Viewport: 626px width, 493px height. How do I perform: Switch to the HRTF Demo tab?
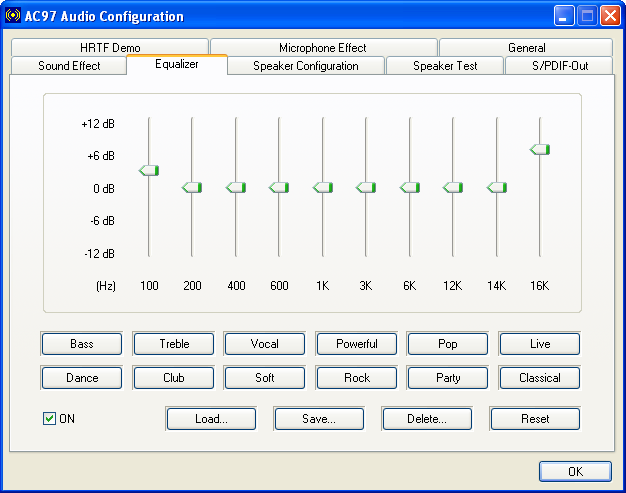point(110,48)
